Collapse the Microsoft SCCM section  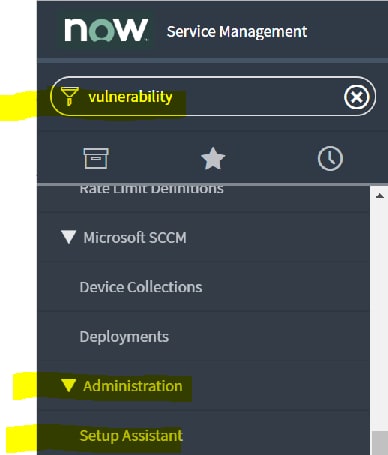pos(69,237)
